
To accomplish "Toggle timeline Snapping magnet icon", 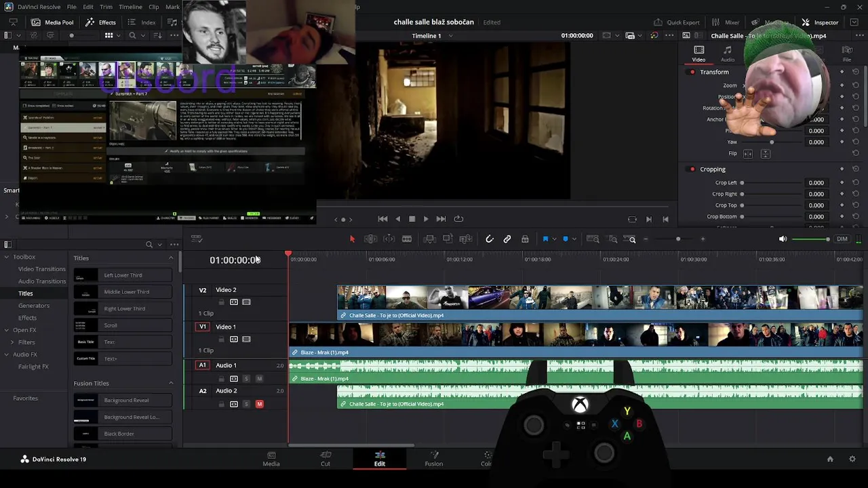I will 489,239.
